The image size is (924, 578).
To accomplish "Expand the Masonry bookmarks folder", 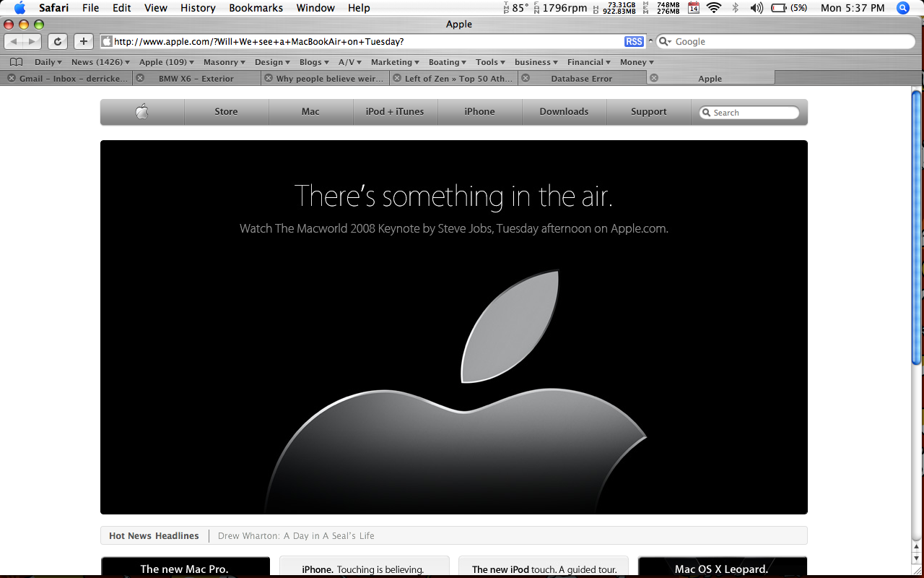I will tap(225, 62).
